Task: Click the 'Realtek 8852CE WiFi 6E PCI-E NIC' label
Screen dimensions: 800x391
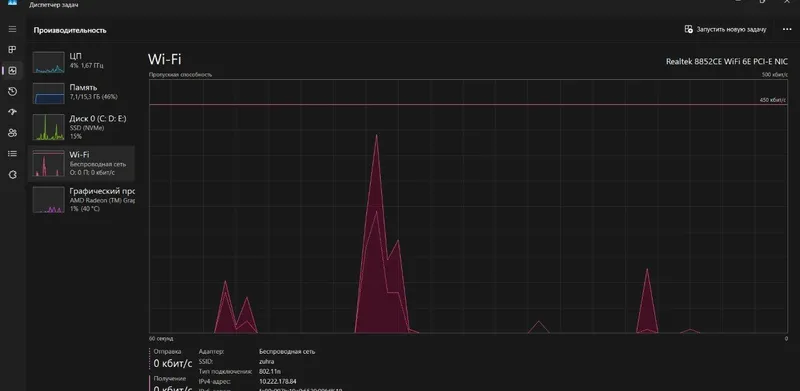Action: click(x=727, y=61)
